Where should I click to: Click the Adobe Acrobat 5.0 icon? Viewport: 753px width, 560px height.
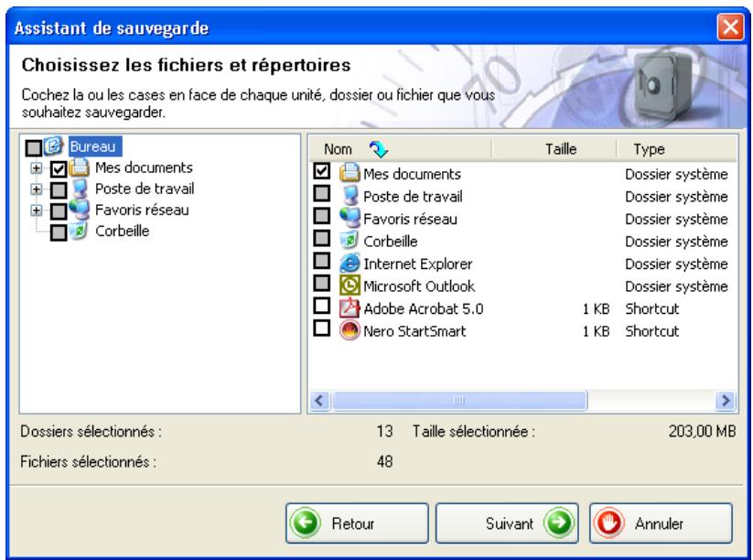pyautogui.click(x=350, y=307)
